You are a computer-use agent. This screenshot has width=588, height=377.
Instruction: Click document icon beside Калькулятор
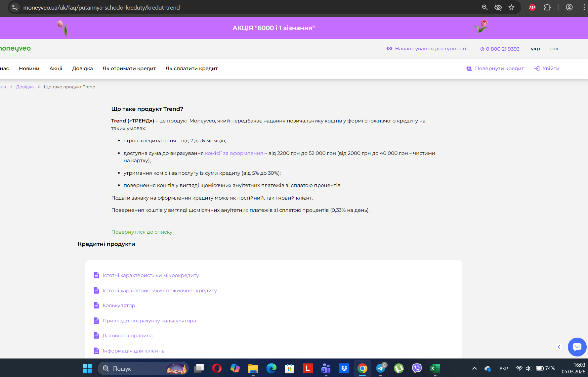[96, 306]
